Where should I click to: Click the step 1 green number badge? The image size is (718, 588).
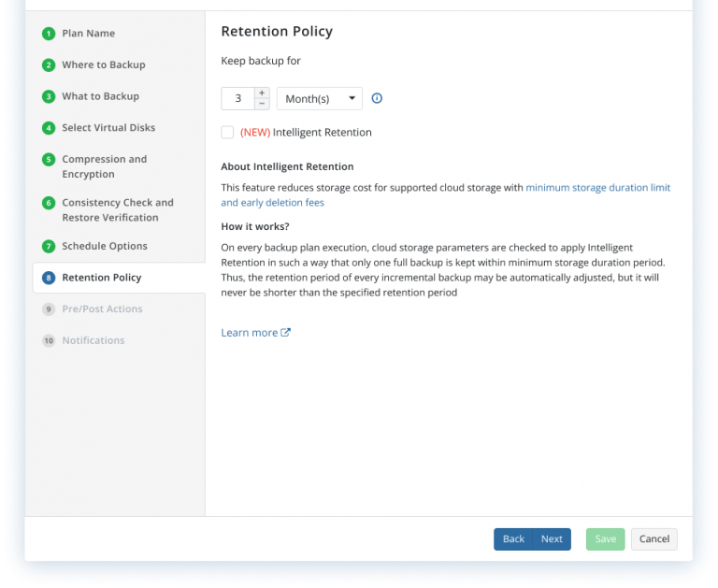[49, 34]
